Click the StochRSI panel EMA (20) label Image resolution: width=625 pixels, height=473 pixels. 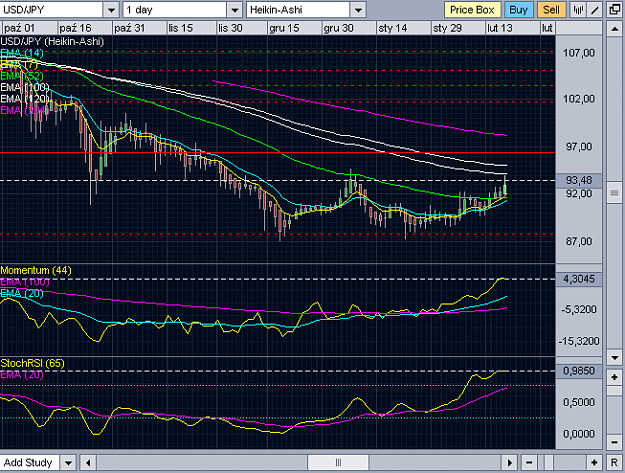click(22, 375)
